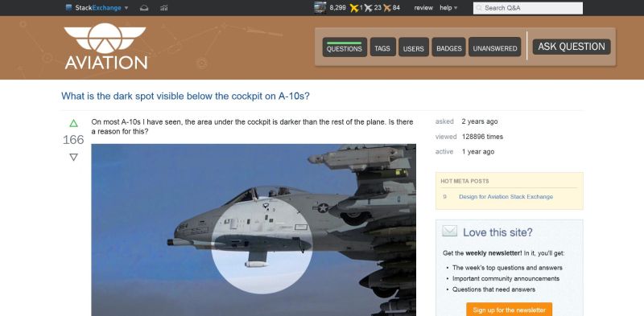Open the achievements bar-chart icon
This screenshot has height=316, width=644.
(164, 8)
